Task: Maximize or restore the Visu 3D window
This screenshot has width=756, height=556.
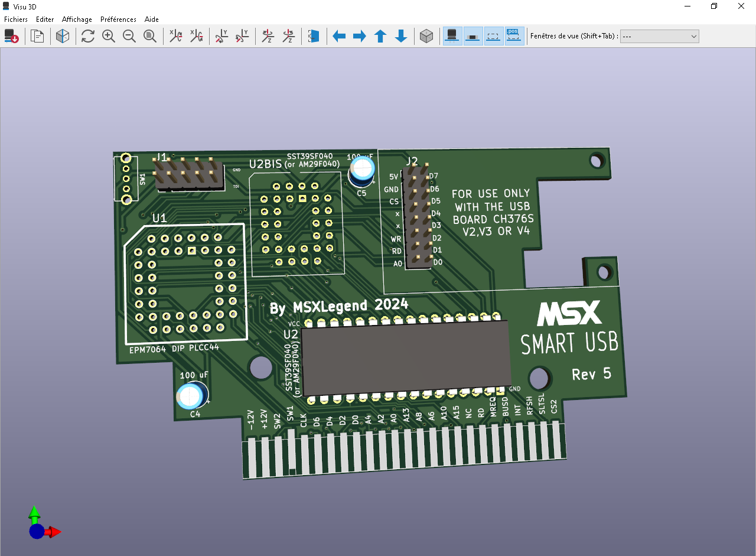Action: coord(714,6)
